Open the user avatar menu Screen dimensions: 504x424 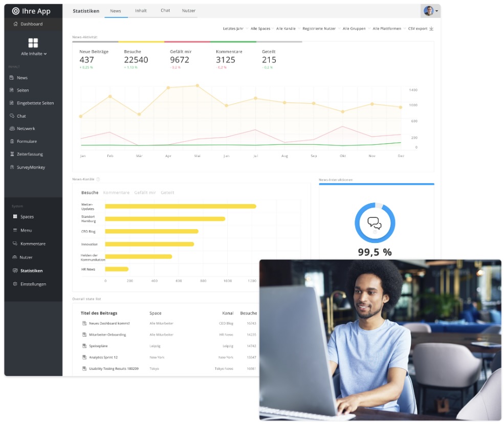(x=429, y=10)
